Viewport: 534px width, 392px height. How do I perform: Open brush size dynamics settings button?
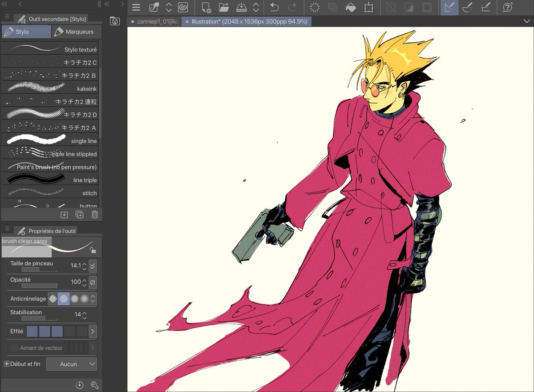[93, 266]
